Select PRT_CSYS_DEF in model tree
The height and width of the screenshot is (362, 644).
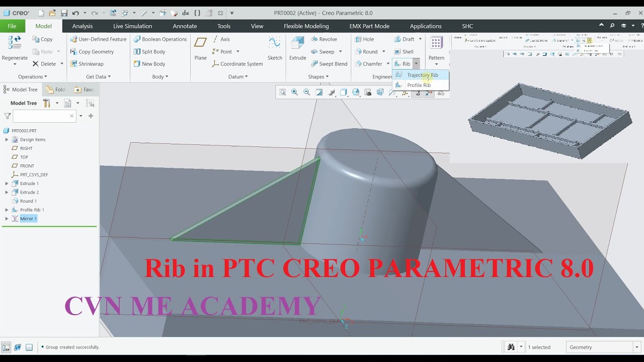(x=30, y=174)
